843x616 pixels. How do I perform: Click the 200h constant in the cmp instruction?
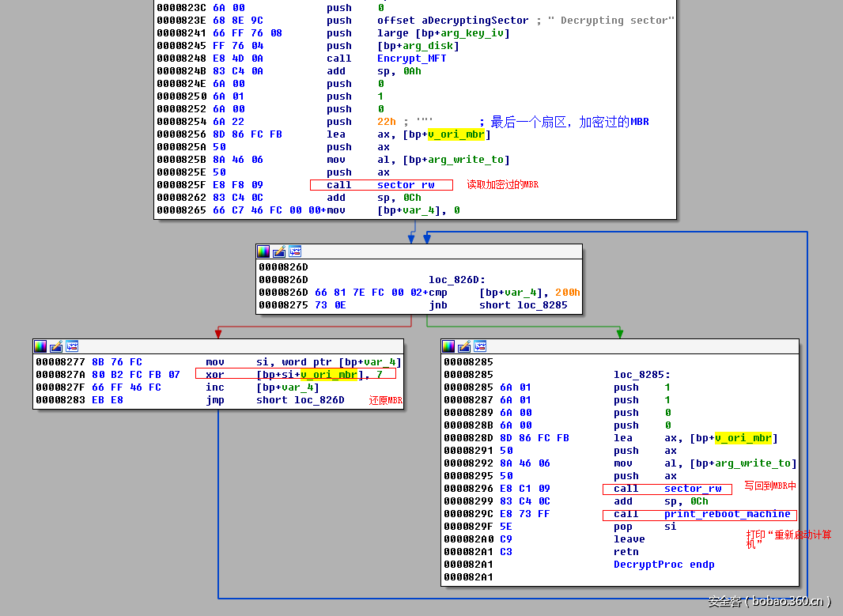click(x=567, y=293)
